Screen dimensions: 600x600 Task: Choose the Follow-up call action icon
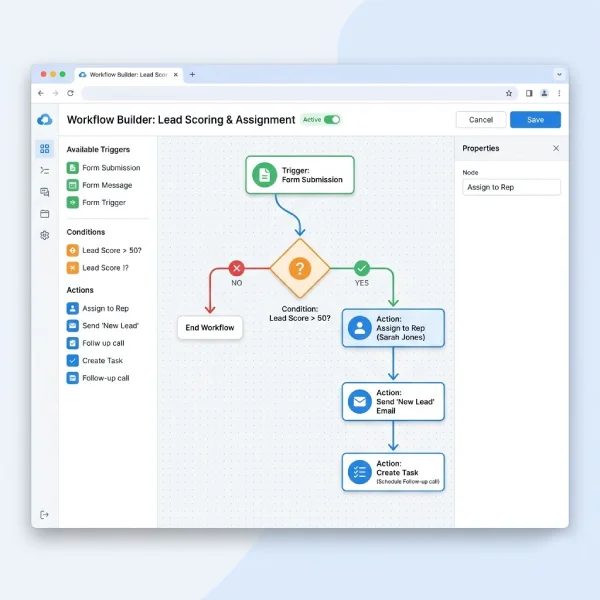pyautogui.click(x=73, y=378)
